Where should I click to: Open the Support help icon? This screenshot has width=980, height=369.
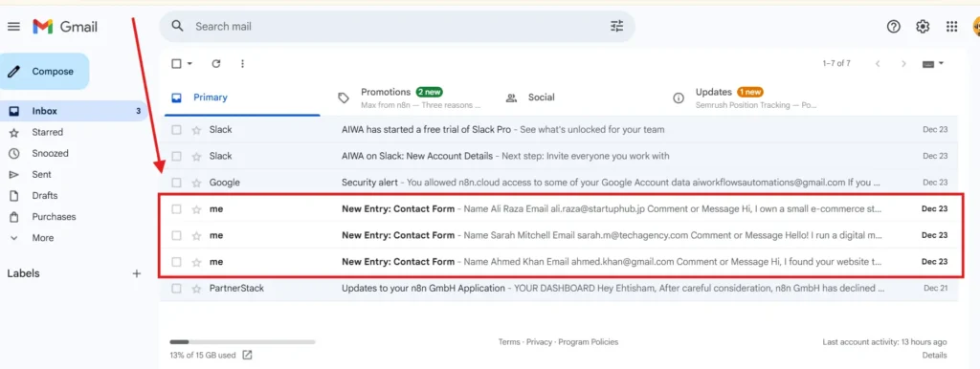[894, 26]
